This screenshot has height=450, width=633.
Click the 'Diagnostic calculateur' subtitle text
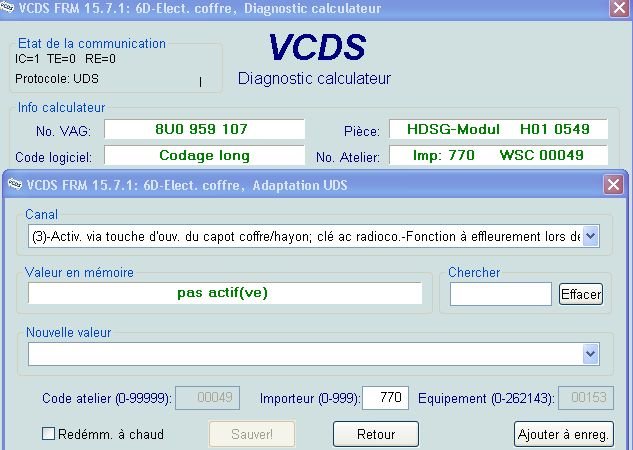coord(314,79)
